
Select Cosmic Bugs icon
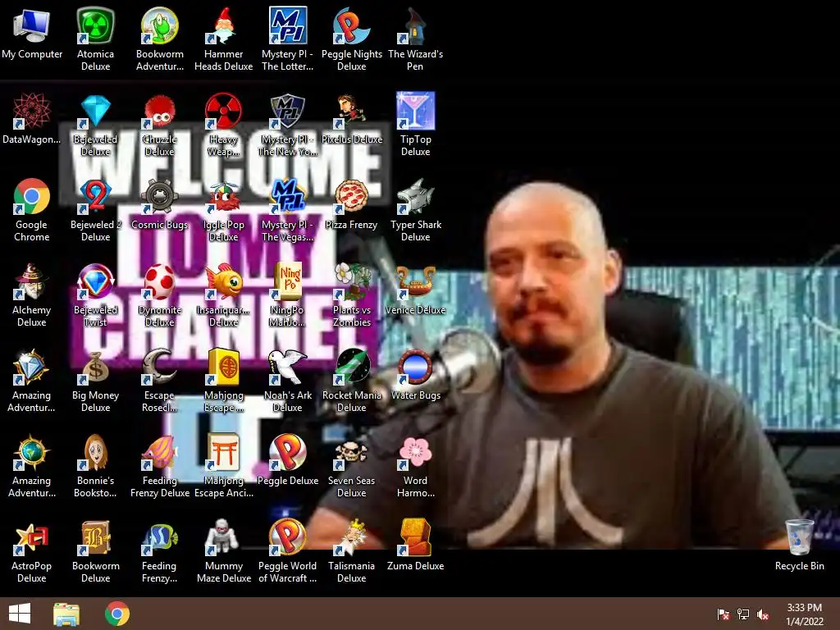point(160,204)
